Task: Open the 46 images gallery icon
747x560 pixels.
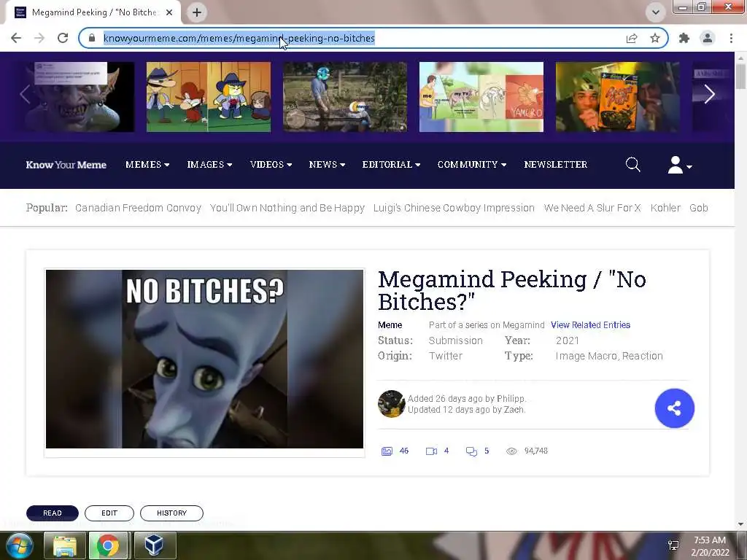Action: (x=387, y=451)
